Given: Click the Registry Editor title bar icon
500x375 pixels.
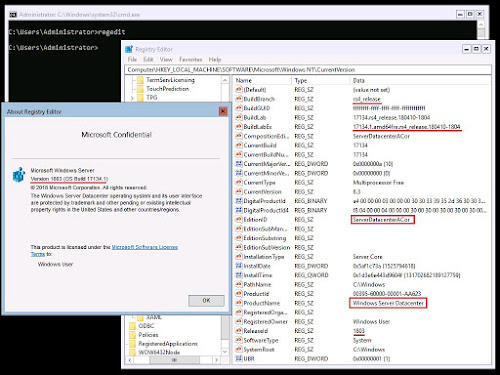Looking at the screenshot, I should (129, 49).
